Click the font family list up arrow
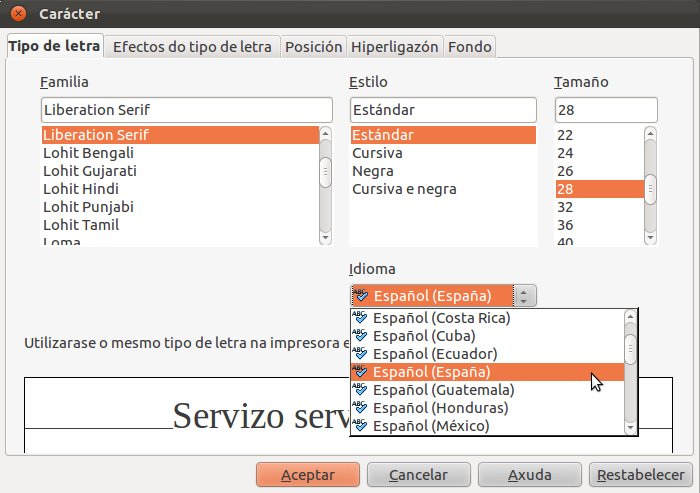This screenshot has width=700, height=493. (x=325, y=133)
